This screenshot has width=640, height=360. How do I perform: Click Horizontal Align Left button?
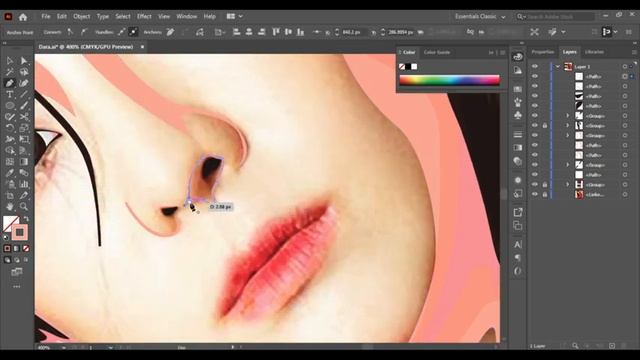(236, 32)
